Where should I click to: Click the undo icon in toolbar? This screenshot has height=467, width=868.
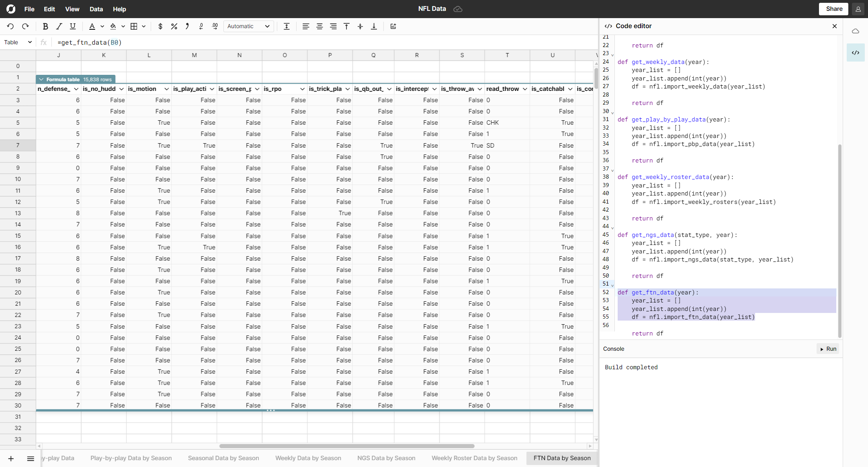click(11, 27)
